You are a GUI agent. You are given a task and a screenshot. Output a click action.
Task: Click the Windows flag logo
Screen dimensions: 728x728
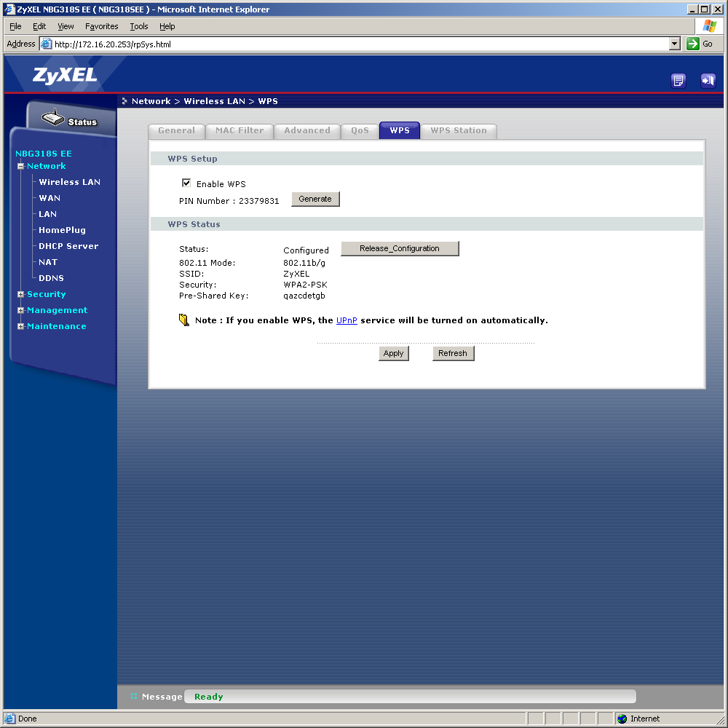click(709, 26)
